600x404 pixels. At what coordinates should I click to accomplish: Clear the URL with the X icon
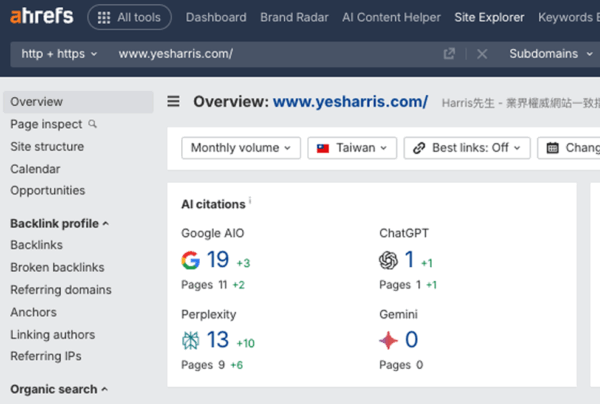482,54
